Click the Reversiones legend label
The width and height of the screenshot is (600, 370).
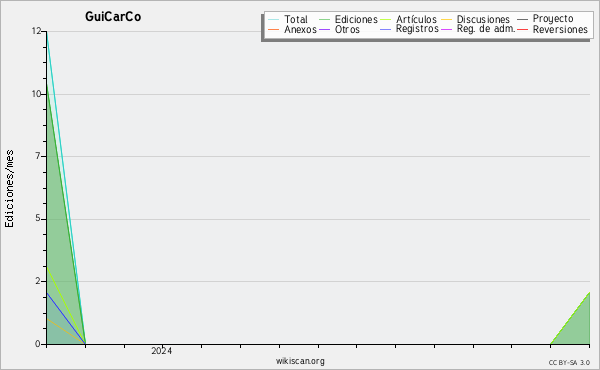pyautogui.click(x=560, y=29)
